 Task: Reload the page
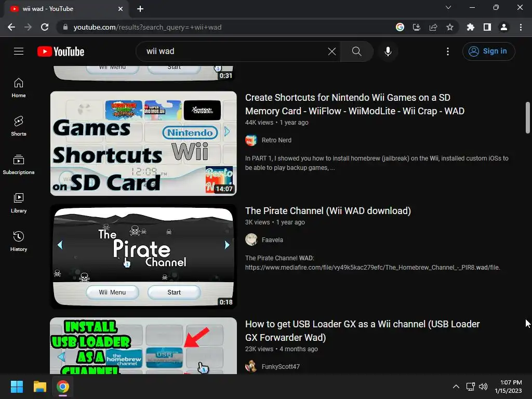click(x=45, y=27)
